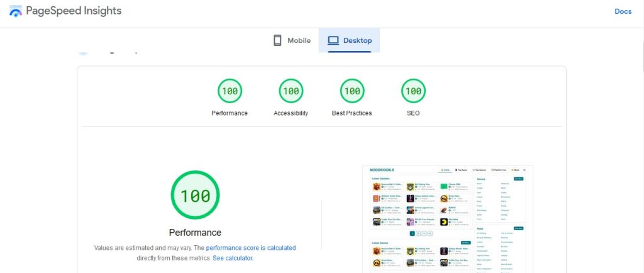This screenshot has height=273, width=644.
Task: Click the Best Practices category label
Action: pos(352,113)
